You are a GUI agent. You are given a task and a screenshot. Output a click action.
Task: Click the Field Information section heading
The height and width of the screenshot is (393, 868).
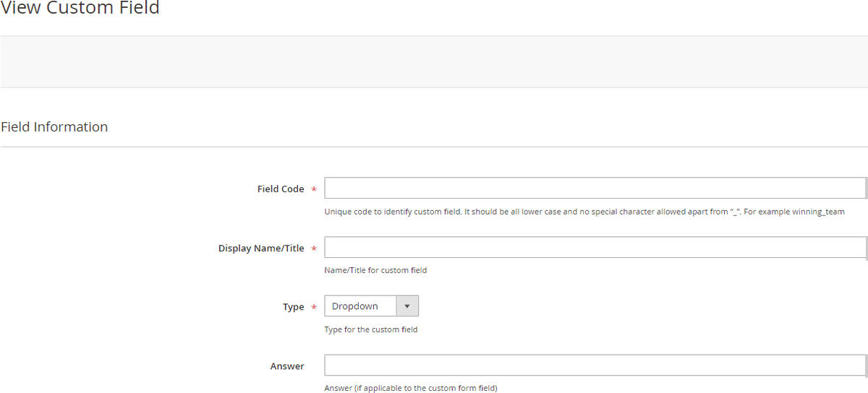pyautogui.click(x=54, y=127)
